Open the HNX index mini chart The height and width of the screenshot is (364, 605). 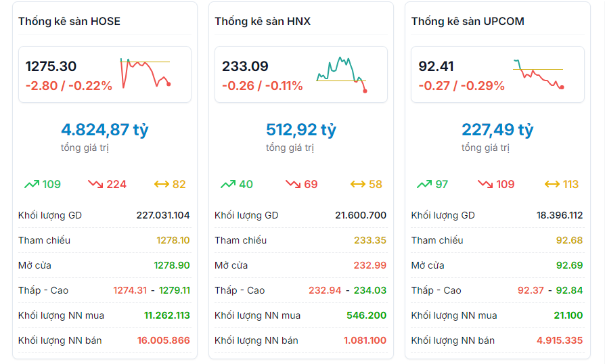[x=341, y=73]
